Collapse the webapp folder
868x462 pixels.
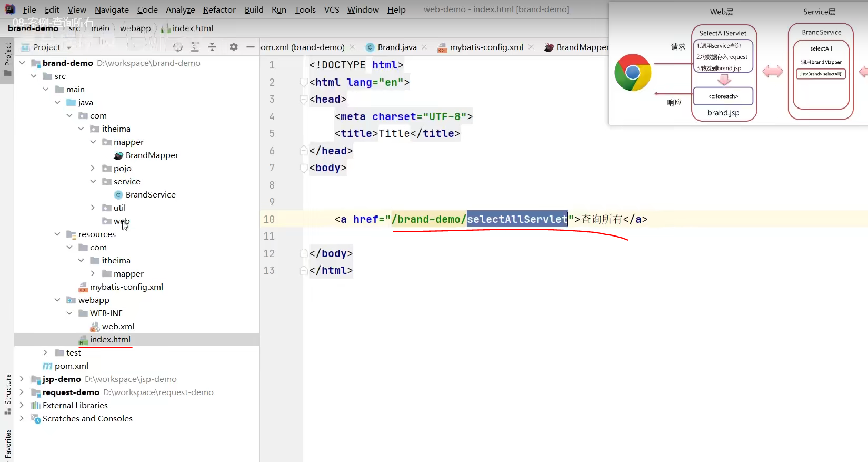[57, 300]
